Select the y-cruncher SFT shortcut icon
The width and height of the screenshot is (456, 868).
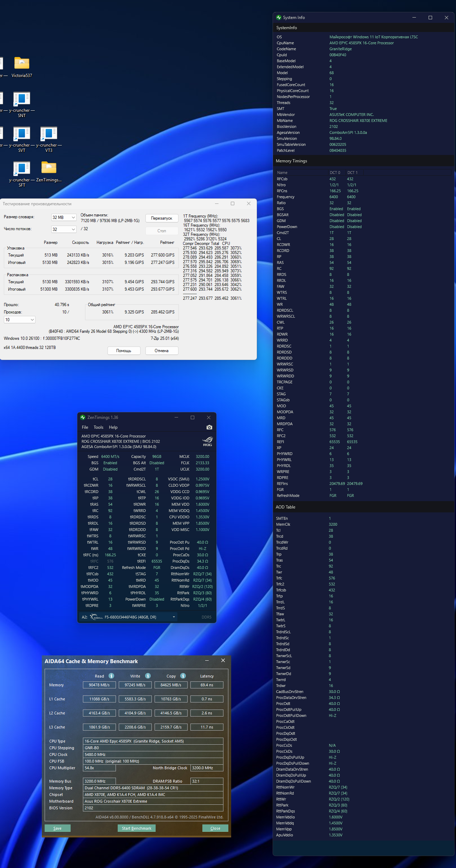[22, 168]
